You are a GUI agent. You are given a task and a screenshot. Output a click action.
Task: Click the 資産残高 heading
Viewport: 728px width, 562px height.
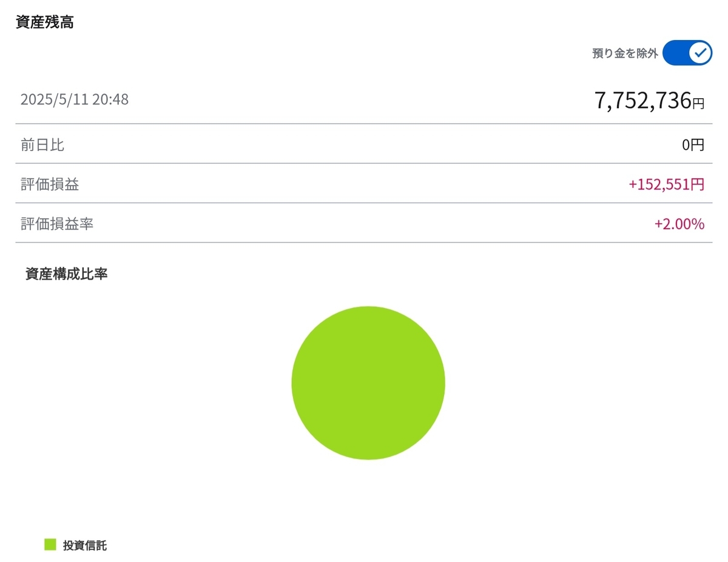click(x=45, y=22)
